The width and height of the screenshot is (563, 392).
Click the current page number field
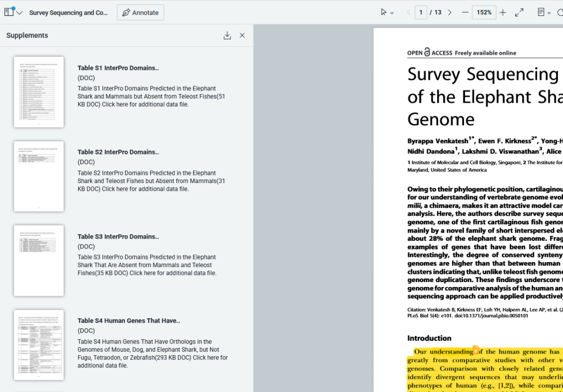click(421, 13)
